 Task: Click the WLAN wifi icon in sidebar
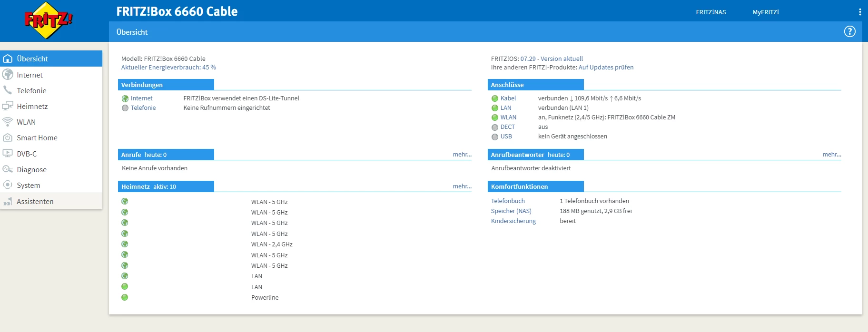(x=8, y=122)
